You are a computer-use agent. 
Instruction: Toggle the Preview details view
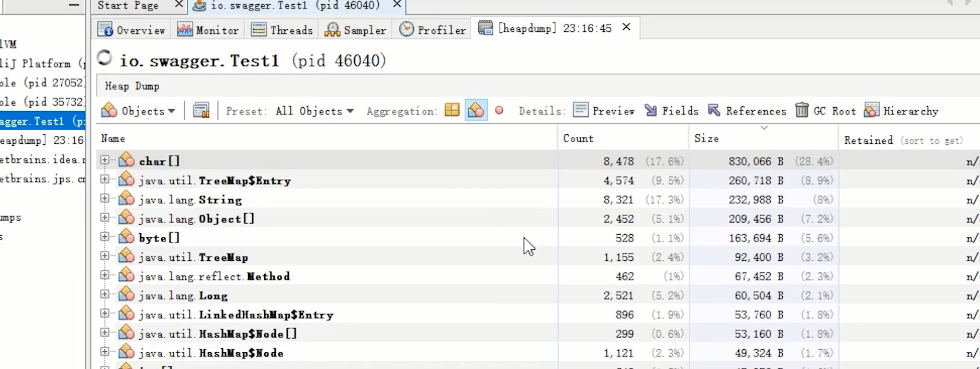[604, 111]
